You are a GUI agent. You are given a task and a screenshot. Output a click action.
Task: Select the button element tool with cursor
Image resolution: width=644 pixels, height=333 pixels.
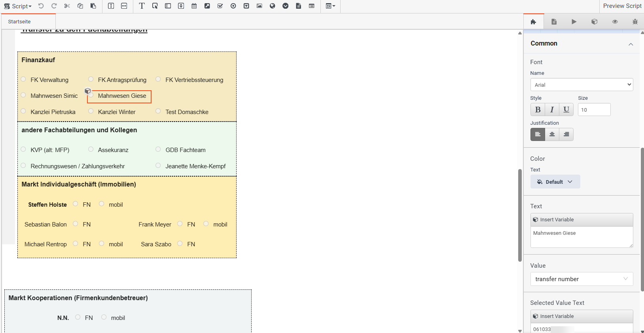pyautogui.click(x=155, y=6)
